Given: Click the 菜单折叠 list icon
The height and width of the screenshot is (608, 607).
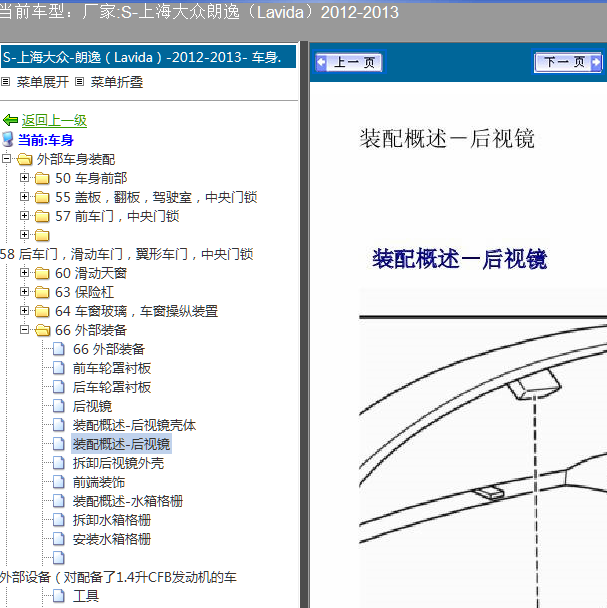Looking at the screenshot, I should point(80,82).
